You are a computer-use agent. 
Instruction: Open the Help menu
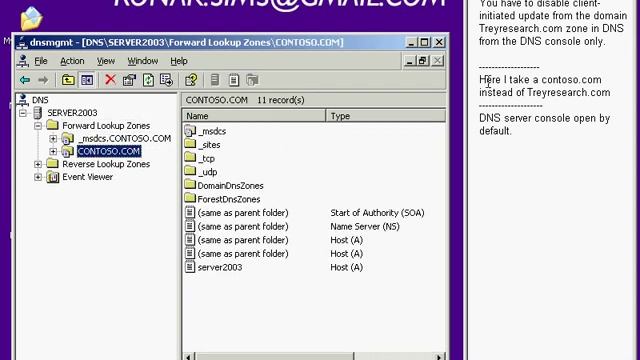[179, 61]
